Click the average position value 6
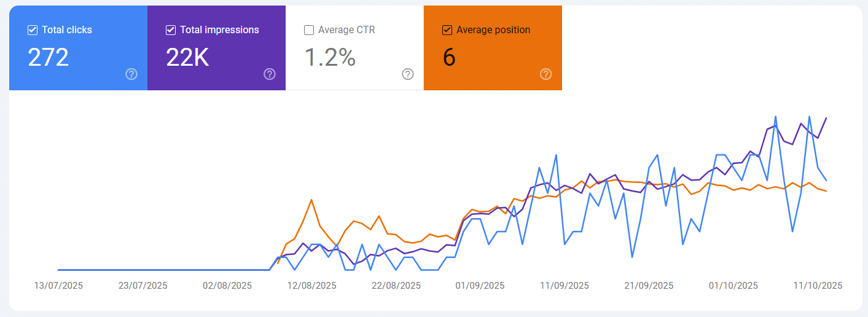The height and width of the screenshot is (317, 868). [x=449, y=57]
